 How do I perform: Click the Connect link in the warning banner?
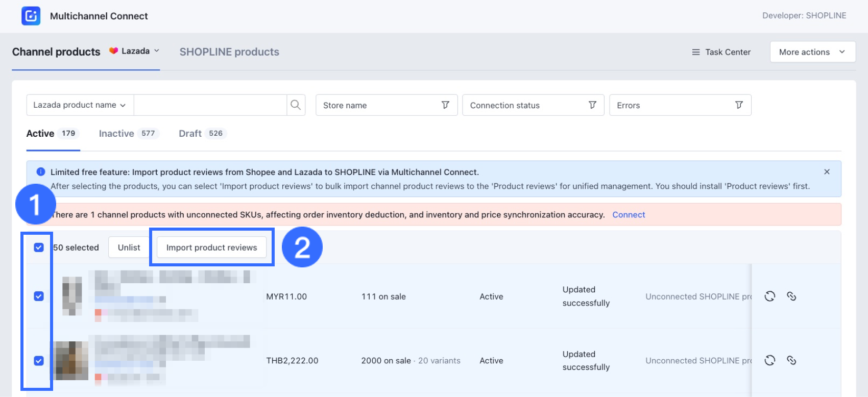[629, 215]
